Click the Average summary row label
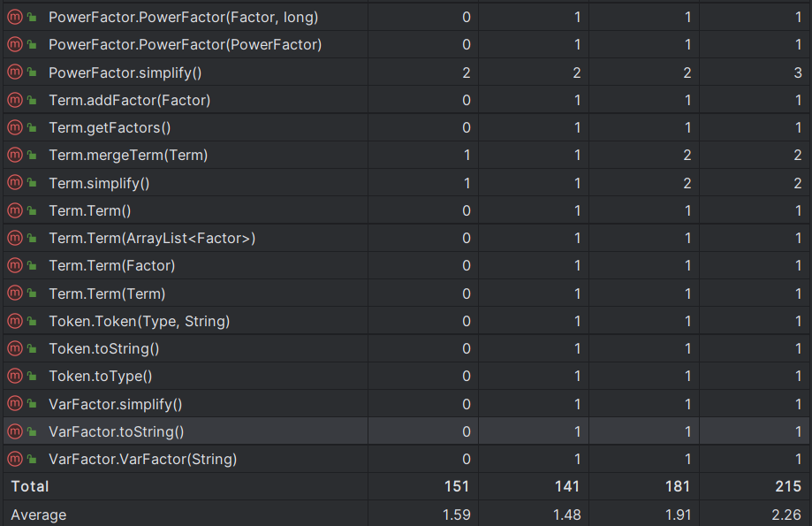This screenshot has height=526, width=812. point(39,515)
